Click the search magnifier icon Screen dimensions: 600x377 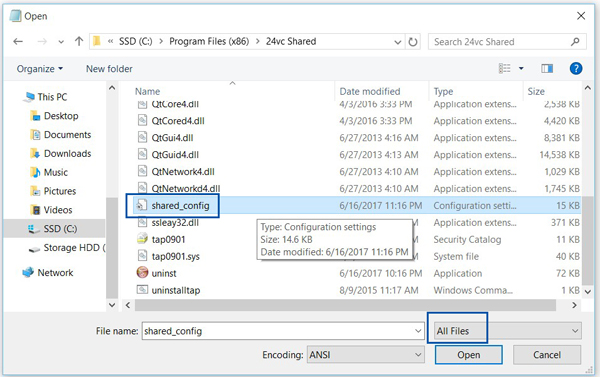tap(575, 42)
